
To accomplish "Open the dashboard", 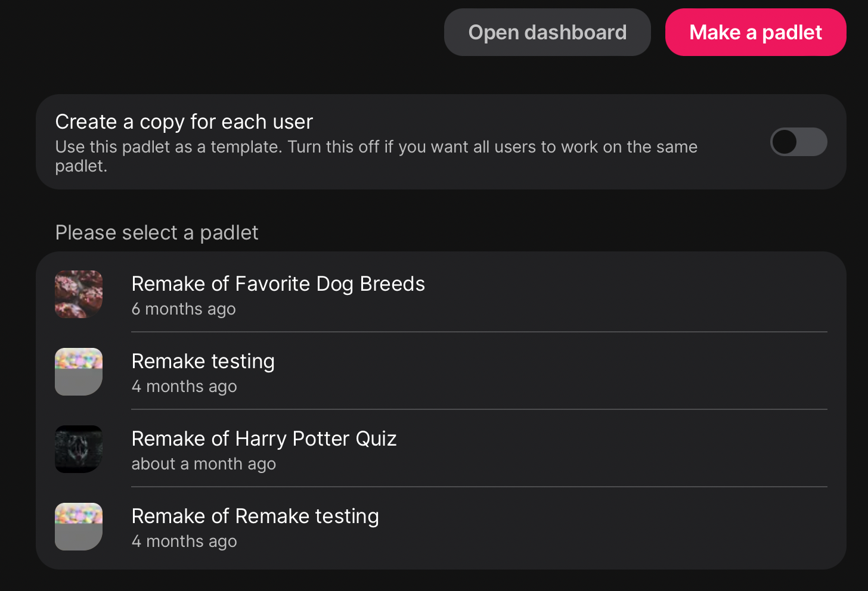I will coord(547,32).
